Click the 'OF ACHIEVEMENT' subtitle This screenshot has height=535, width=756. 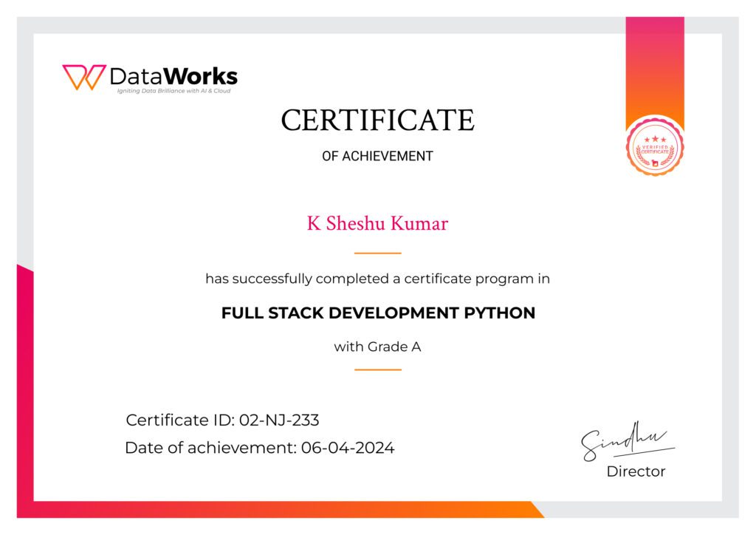pos(377,156)
